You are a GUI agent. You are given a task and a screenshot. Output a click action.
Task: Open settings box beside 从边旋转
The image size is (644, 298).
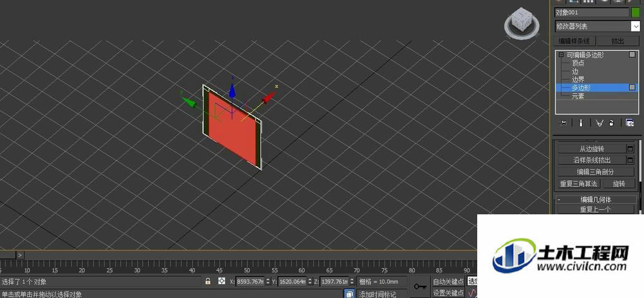tap(630, 149)
